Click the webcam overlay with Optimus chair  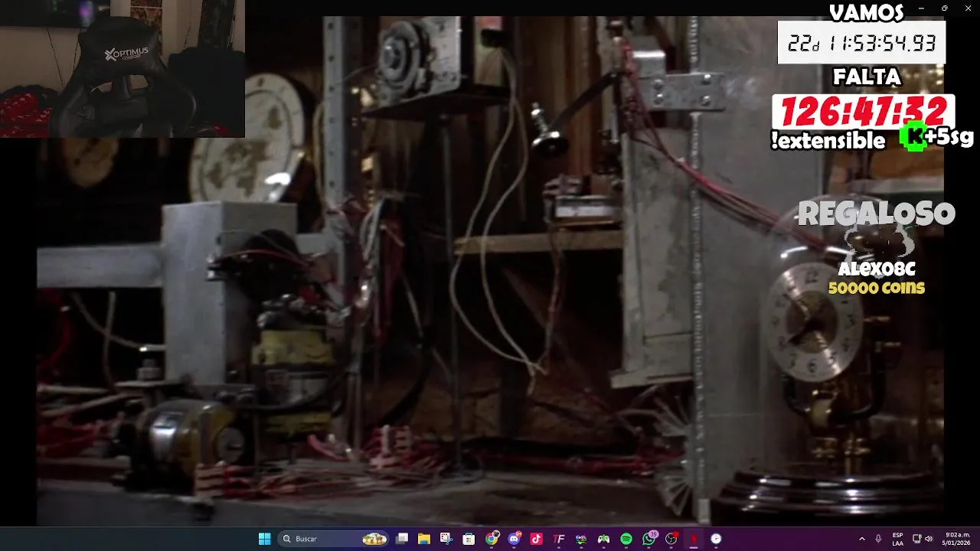122,69
